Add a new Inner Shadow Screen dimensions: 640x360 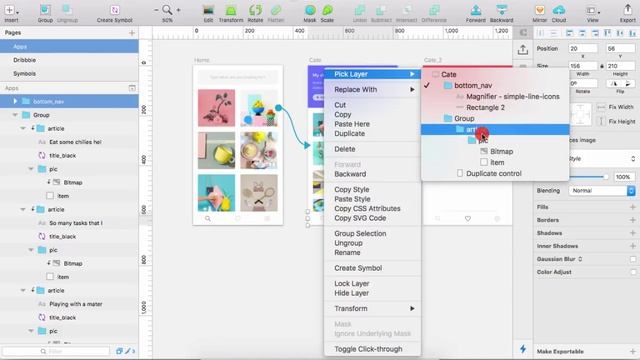click(x=633, y=246)
